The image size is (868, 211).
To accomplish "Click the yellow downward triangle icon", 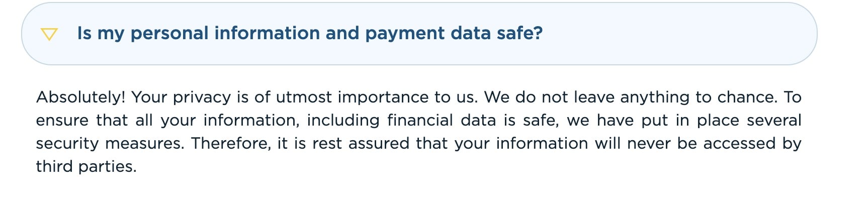I will pos(49,34).
